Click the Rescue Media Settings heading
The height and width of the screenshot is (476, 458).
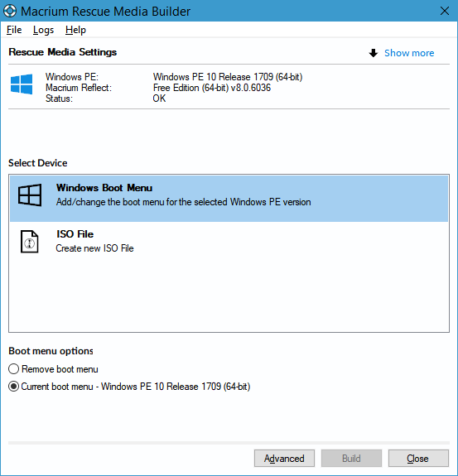click(x=63, y=52)
